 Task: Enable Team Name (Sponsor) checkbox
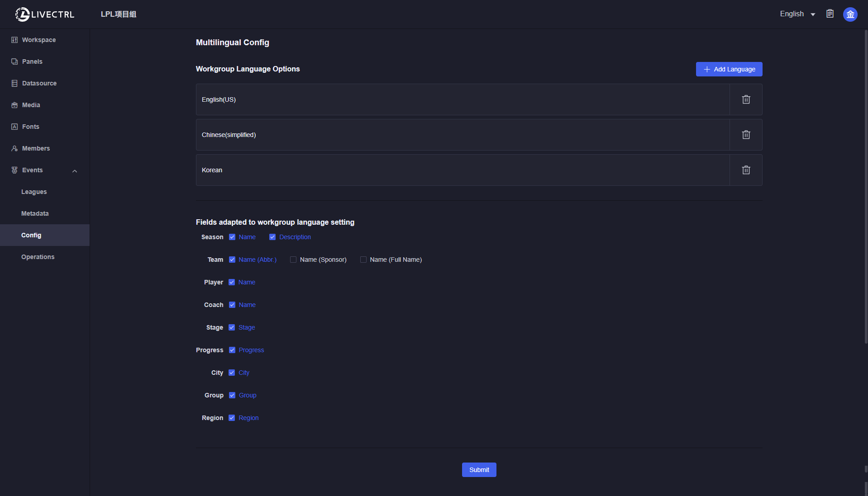coord(293,260)
